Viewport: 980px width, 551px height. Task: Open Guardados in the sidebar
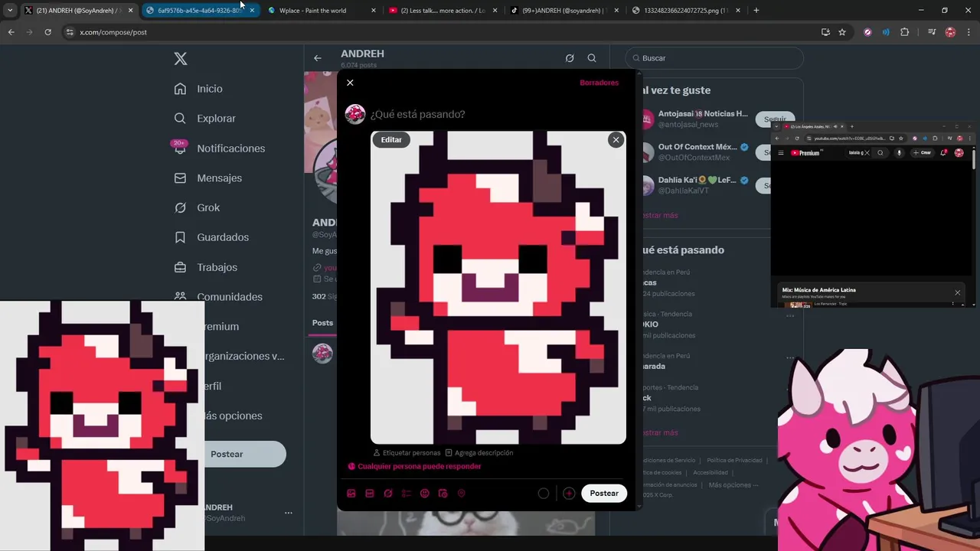211,237
